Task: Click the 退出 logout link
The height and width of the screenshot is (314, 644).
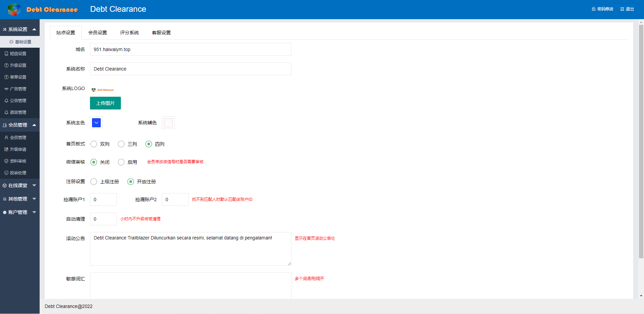Action: pyautogui.click(x=627, y=9)
